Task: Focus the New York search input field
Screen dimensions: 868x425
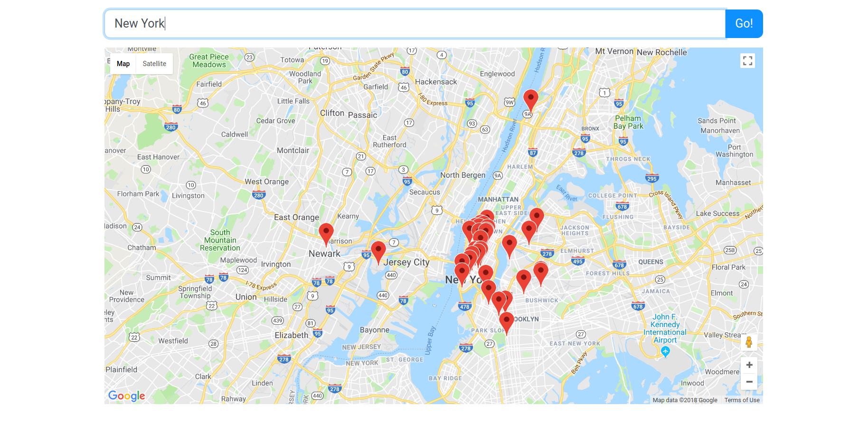Action: pos(415,23)
